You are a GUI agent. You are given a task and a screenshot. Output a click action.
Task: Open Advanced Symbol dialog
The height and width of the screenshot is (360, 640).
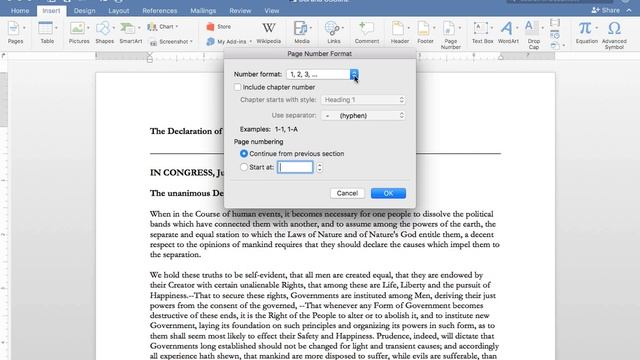click(x=614, y=35)
